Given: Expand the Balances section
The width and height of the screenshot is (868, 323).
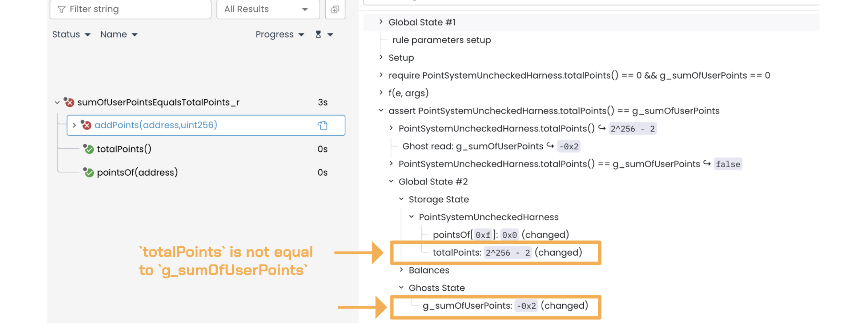Looking at the screenshot, I should pyautogui.click(x=401, y=270).
